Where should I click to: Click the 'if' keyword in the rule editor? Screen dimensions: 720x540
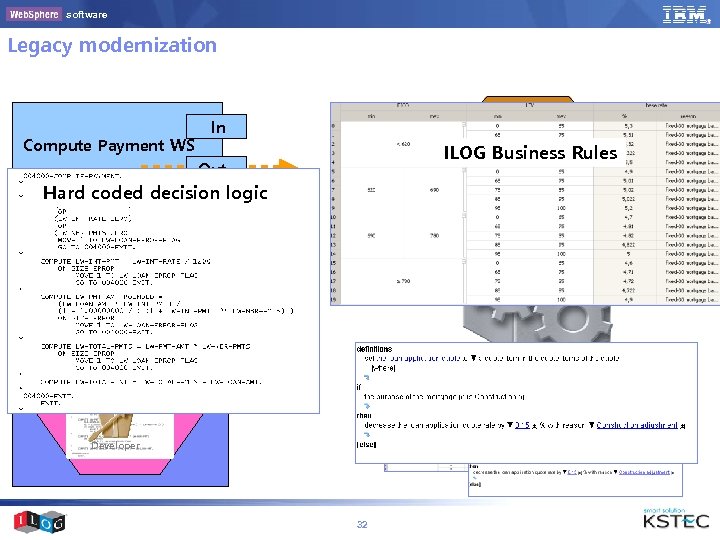coord(359,387)
